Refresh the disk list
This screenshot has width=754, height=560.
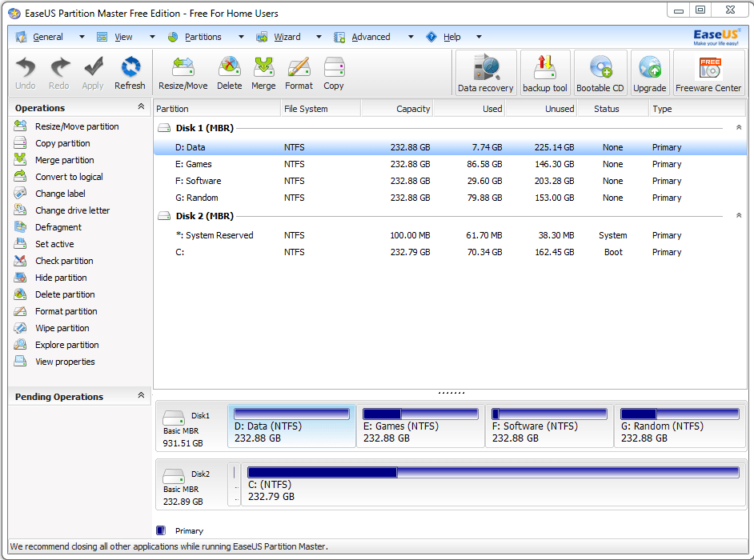tap(130, 72)
